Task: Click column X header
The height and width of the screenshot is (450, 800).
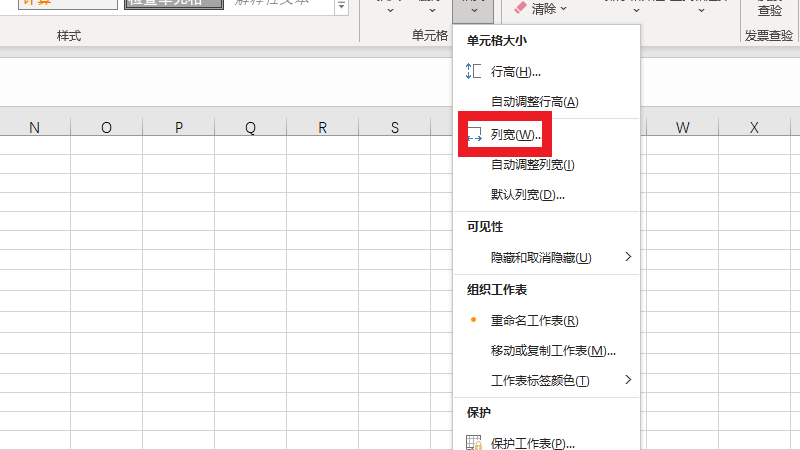Action: click(x=754, y=127)
